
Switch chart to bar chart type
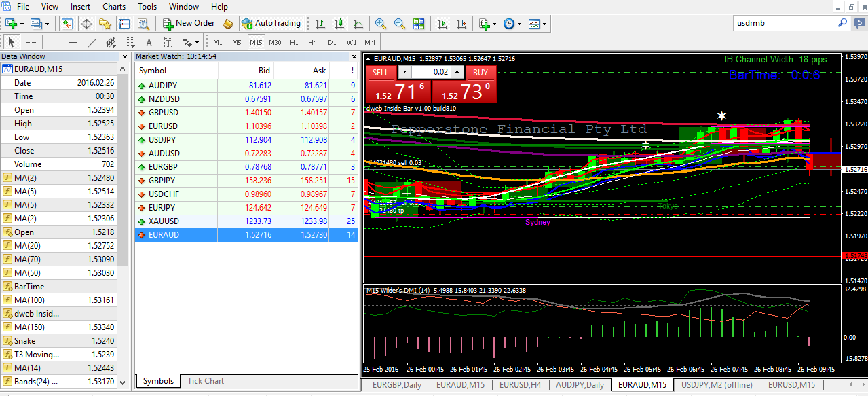tap(320, 23)
